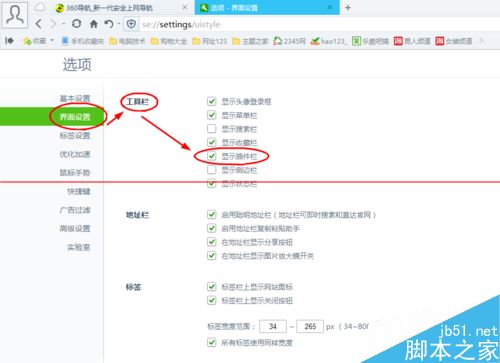500x363 pixels.
Task: Click the shield security icon in address bar
Action: coord(131,24)
